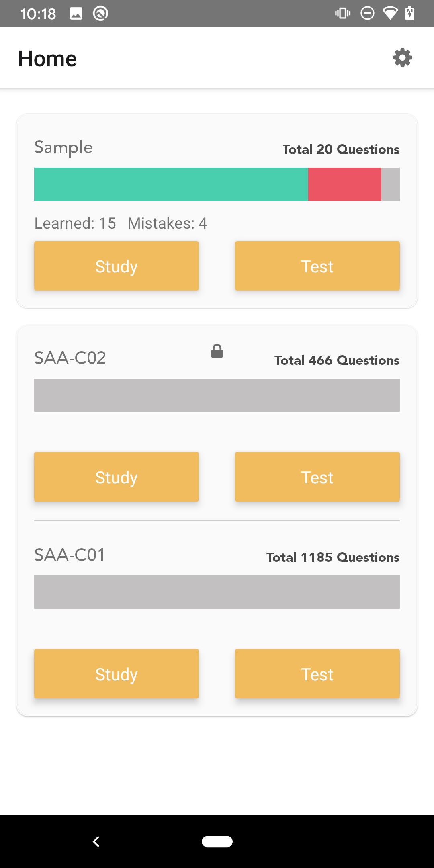Tap the Android back arrow

[x=96, y=841]
